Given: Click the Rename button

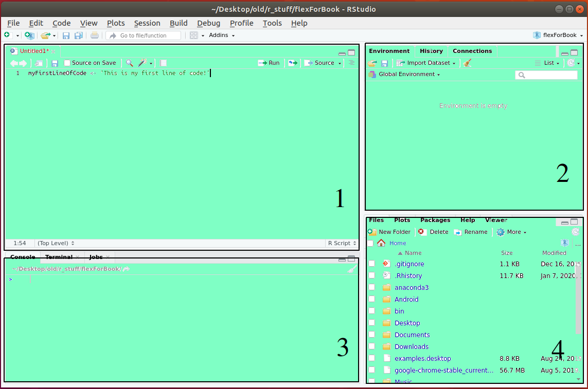Looking at the screenshot, I should [x=475, y=232].
